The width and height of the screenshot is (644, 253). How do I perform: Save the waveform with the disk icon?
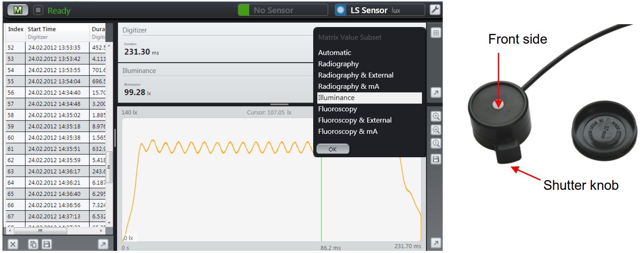[x=436, y=159]
